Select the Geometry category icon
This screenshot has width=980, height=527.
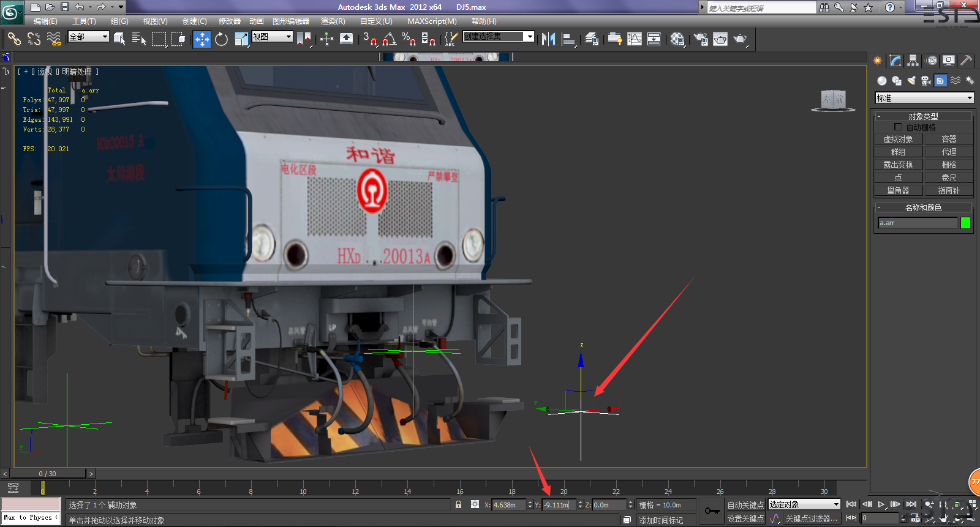tap(882, 81)
